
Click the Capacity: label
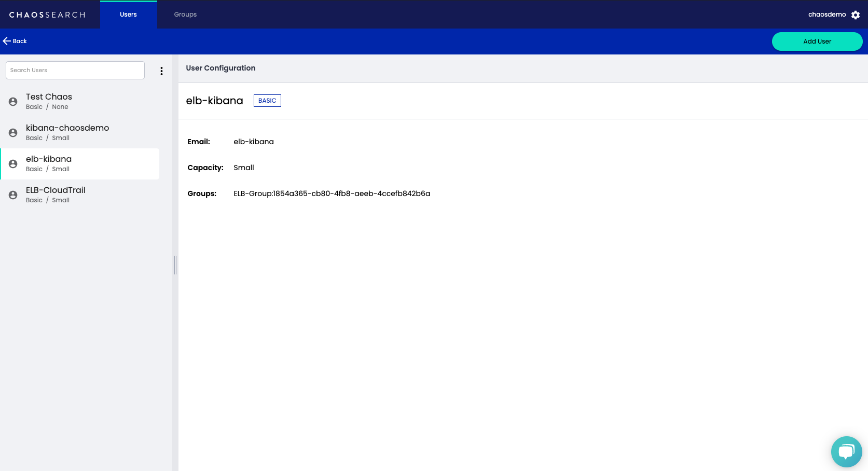(x=205, y=168)
